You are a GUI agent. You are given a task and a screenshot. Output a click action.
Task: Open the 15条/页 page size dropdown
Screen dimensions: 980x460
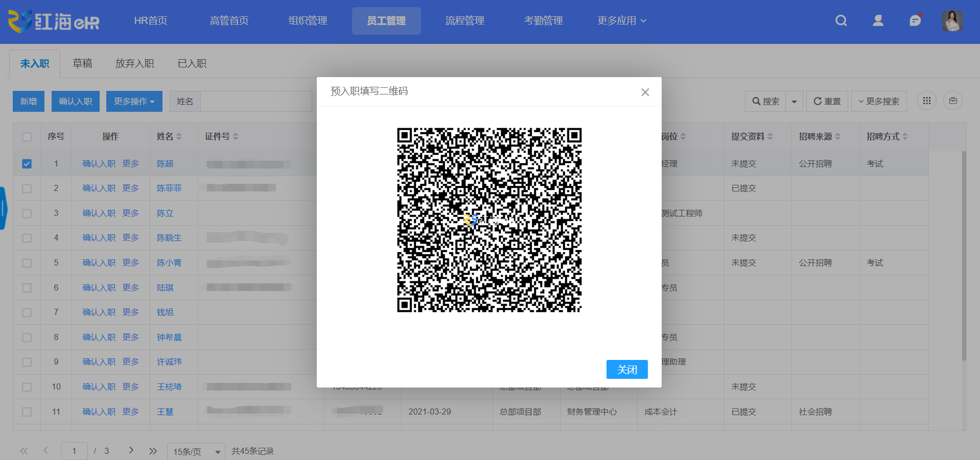coord(196,451)
